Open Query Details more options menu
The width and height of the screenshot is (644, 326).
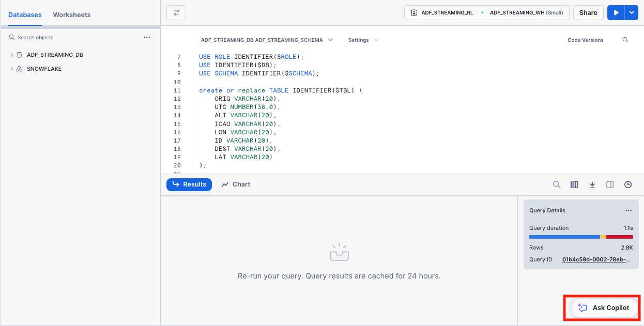628,210
